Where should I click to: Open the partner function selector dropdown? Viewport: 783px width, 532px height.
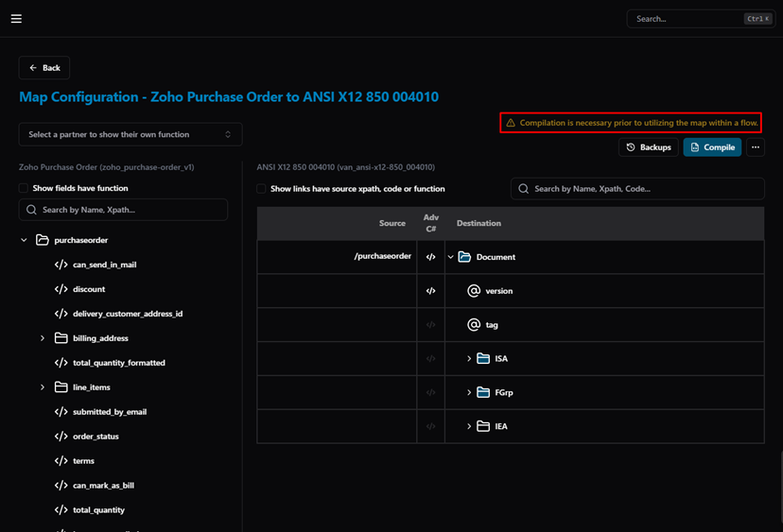coord(130,134)
